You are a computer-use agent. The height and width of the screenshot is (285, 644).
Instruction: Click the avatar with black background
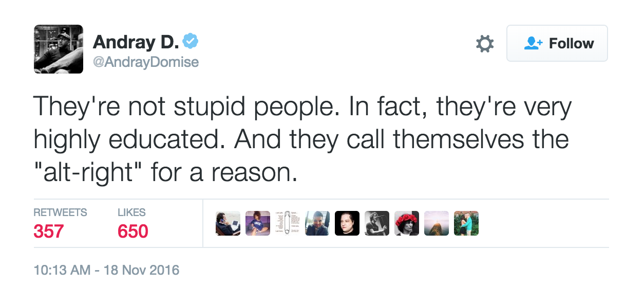point(347,223)
